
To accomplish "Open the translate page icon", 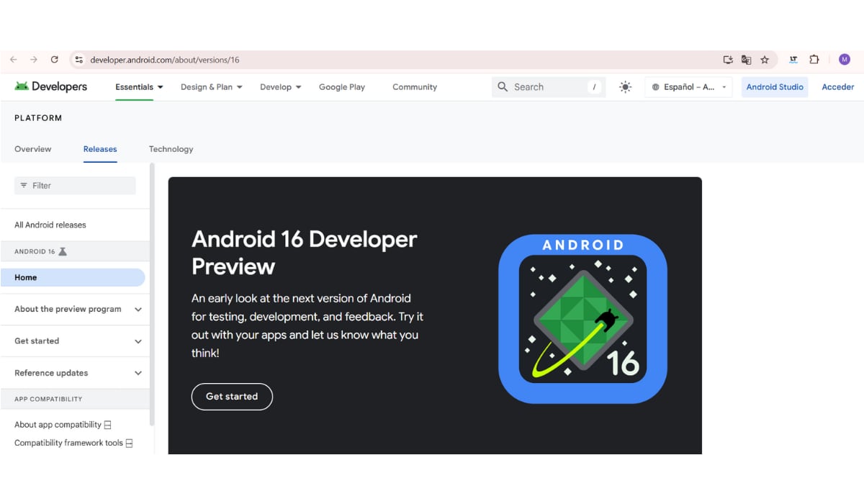I will click(746, 60).
